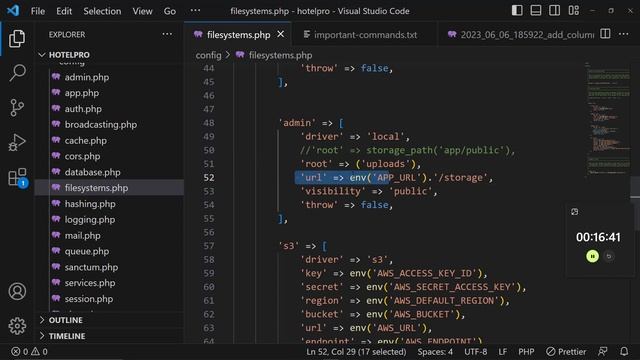Click config breadcrumb segment
The width and height of the screenshot is (640, 360).
click(x=208, y=55)
